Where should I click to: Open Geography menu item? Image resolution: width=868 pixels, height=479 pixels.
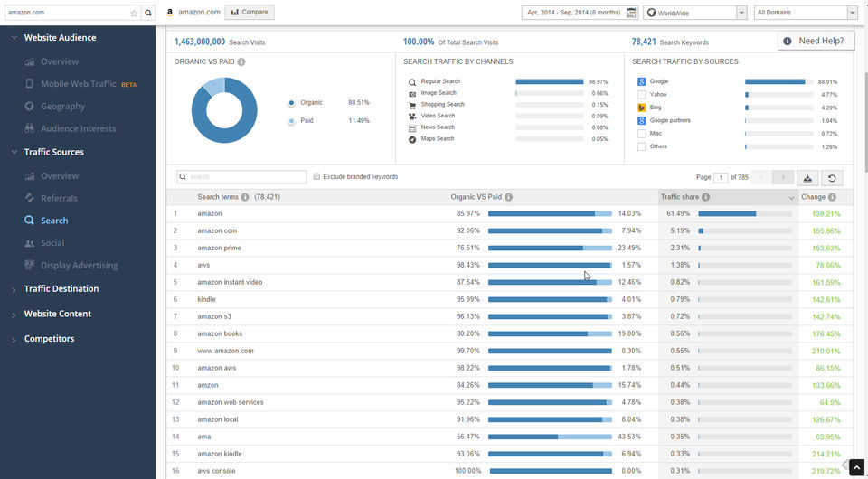click(62, 107)
